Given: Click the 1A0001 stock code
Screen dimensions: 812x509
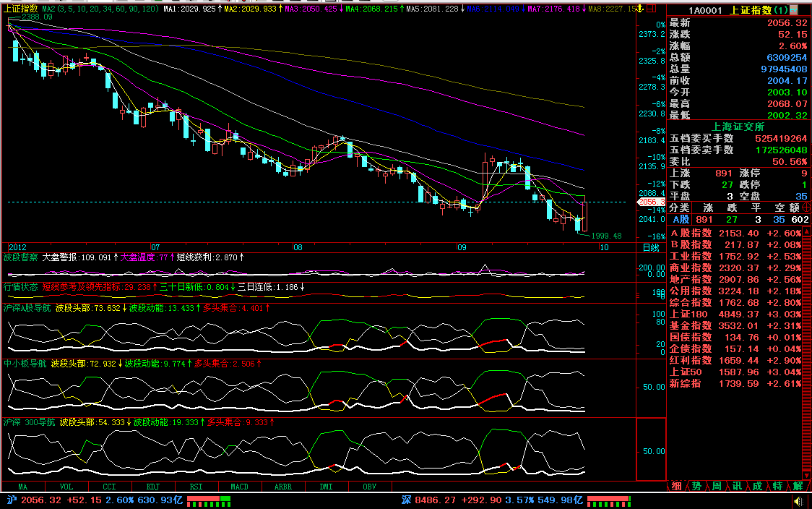Looking at the screenshot, I should [705, 10].
